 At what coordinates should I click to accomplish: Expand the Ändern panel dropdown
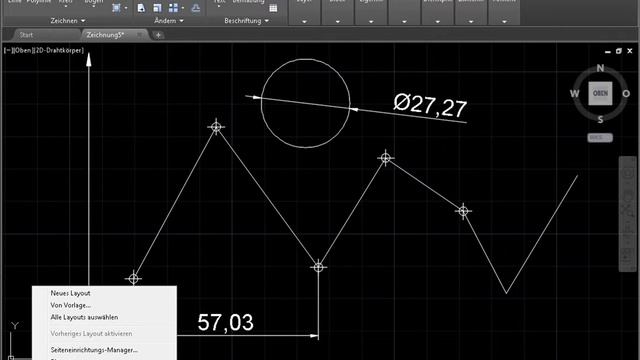pyautogui.click(x=169, y=20)
